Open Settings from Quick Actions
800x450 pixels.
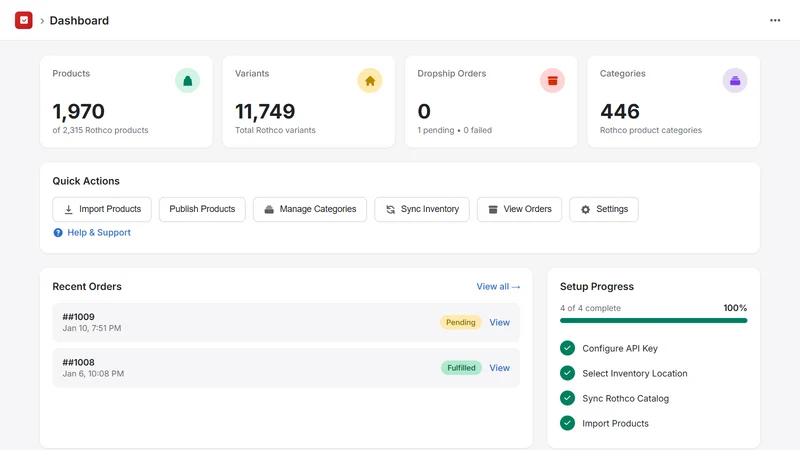(x=604, y=209)
